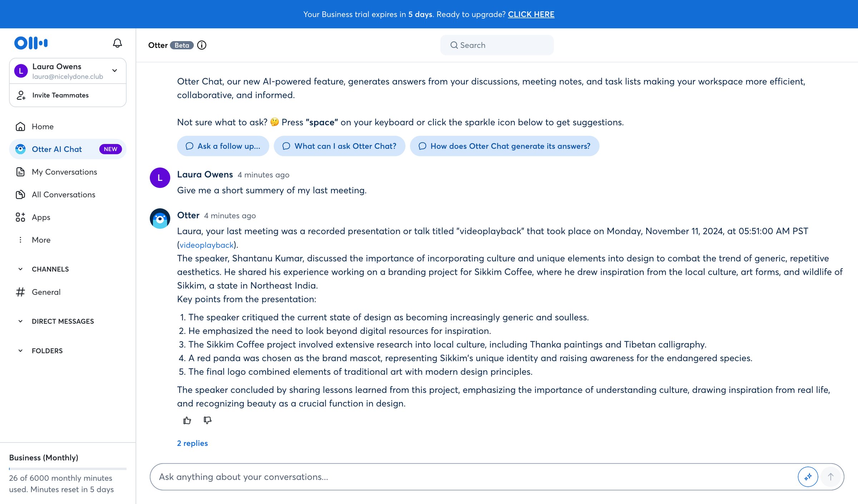
Task: Open the 2 replies thread
Action: [192, 443]
